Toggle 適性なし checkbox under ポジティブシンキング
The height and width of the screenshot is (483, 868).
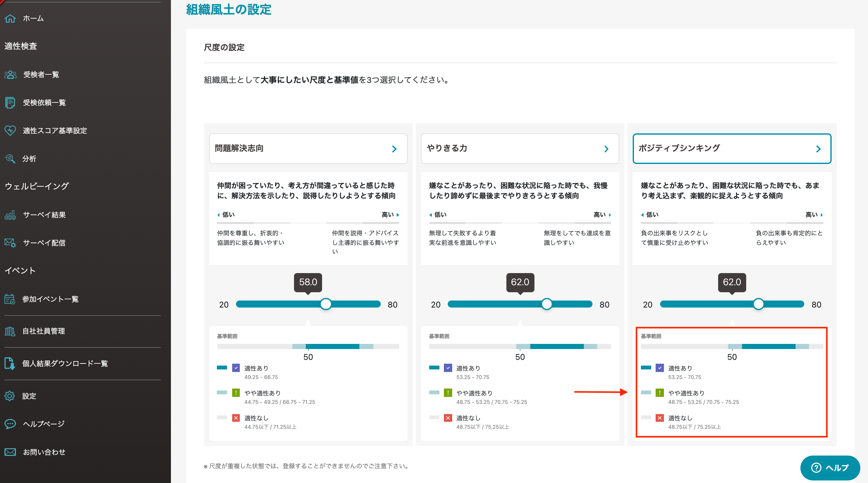click(x=659, y=418)
